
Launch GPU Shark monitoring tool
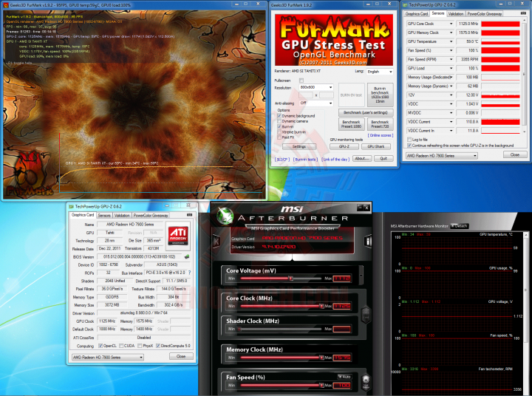click(x=375, y=146)
